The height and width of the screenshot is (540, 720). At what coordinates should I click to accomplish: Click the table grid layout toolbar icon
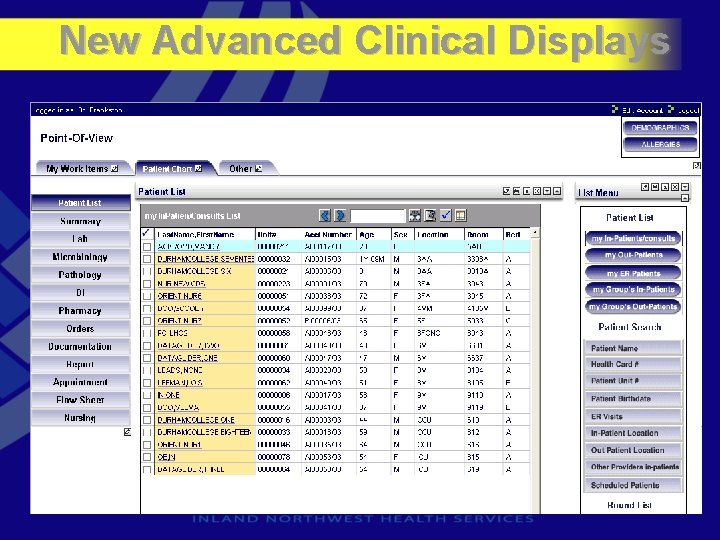point(461,215)
